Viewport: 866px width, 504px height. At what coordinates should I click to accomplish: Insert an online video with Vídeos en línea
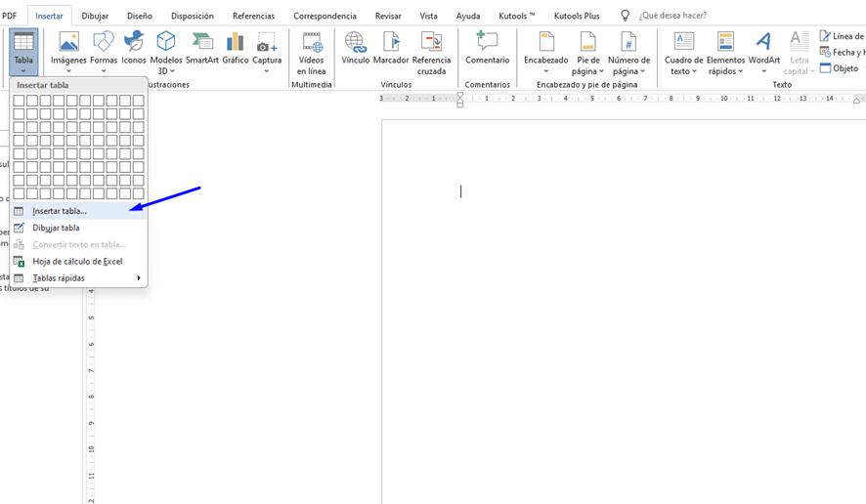(312, 54)
